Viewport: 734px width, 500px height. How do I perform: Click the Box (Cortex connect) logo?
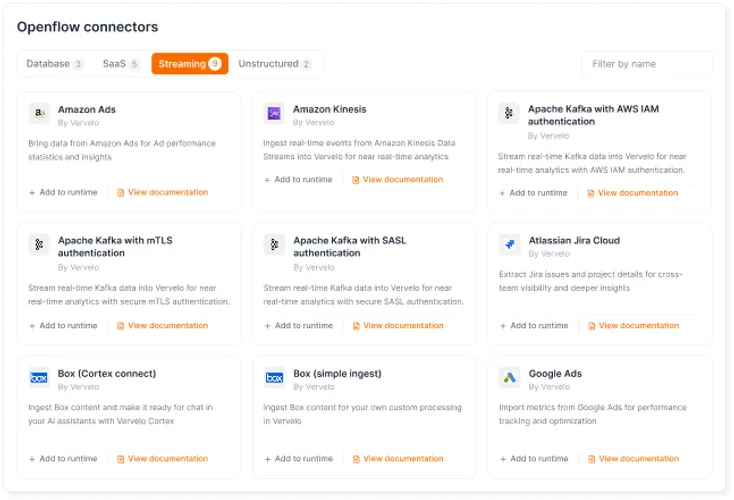[x=39, y=377]
